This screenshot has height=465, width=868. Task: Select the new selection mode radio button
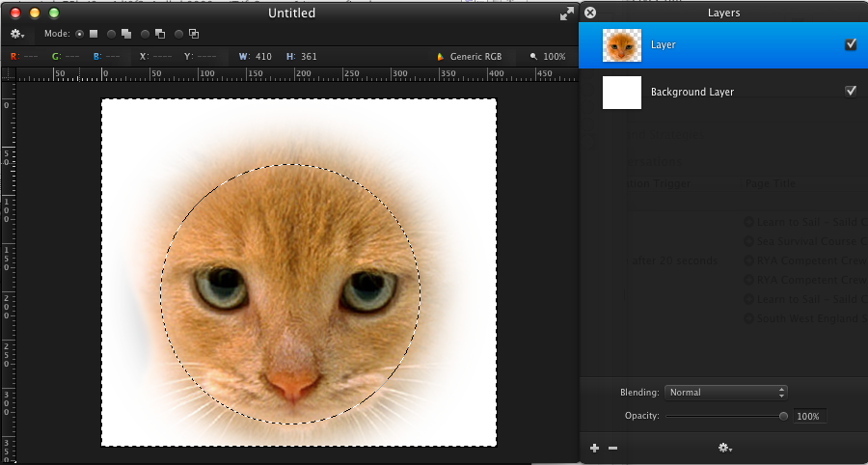pos(79,34)
